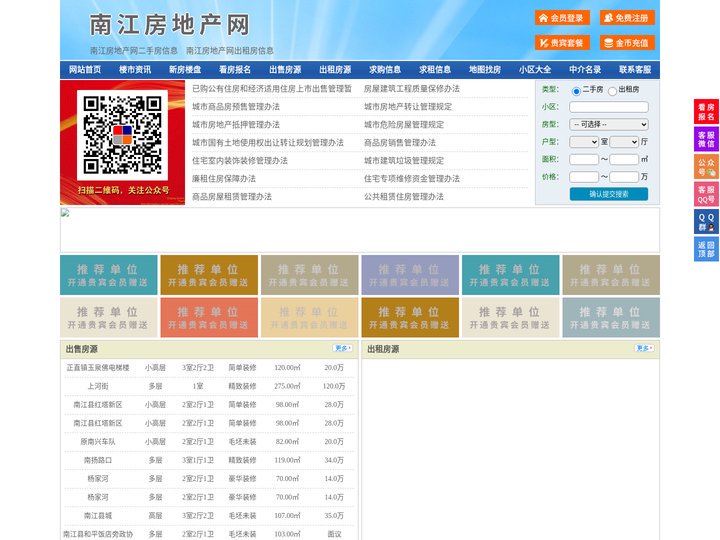Open listing 上河街
The width and height of the screenshot is (720, 540).
pos(98,386)
